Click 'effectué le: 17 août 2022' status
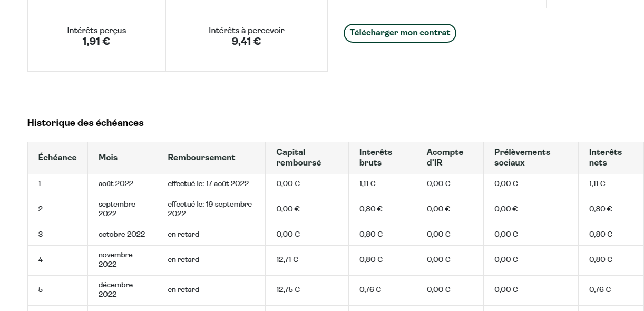Screen dimensions: 644x311 tap(208, 184)
